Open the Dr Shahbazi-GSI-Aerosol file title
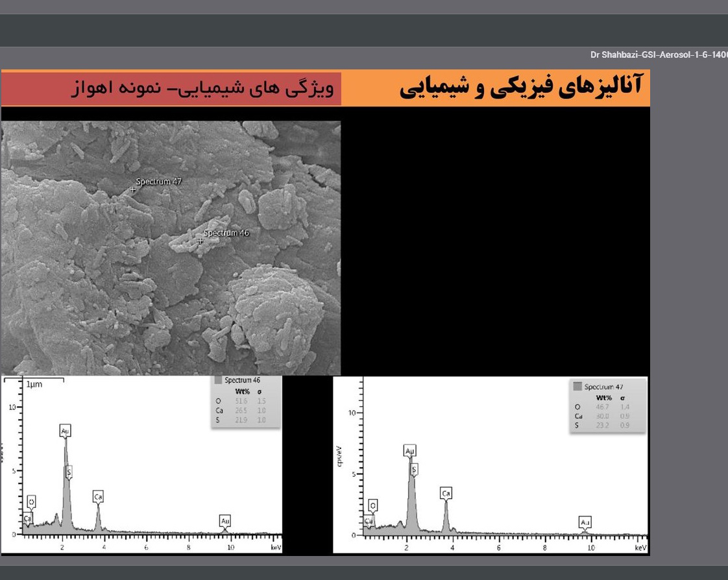 tap(659, 54)
